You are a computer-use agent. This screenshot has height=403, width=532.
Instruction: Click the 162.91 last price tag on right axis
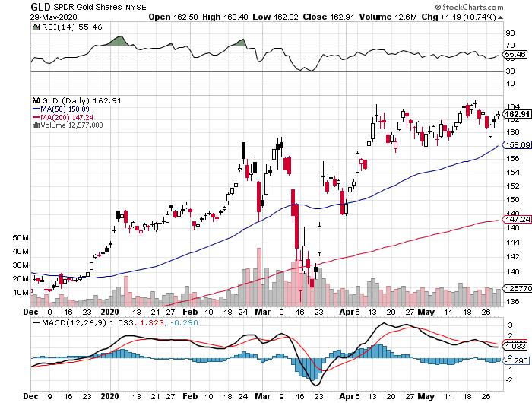click(517, 114)
